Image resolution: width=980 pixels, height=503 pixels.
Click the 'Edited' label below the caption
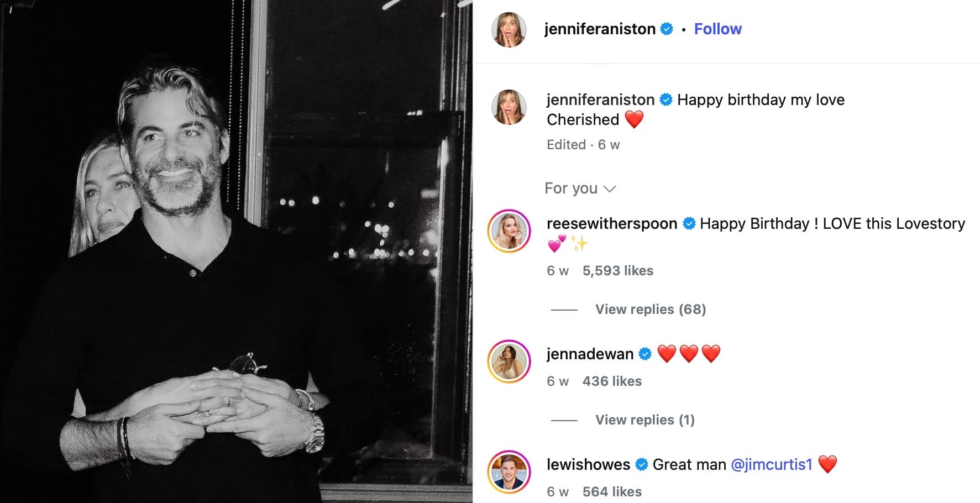567,144
